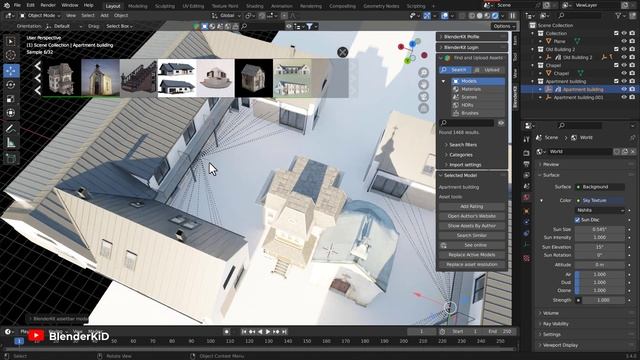This screenshot has width=640, height=360.
Task: Select the Move tool
Action: pos(11,71)
